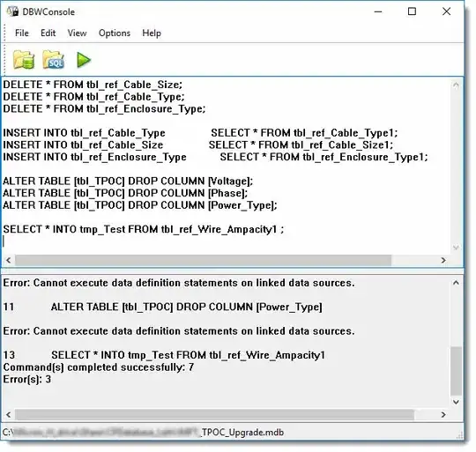Click output pane horizontal scroll left arrow
Screen dimensions: 476x452
[9, 414]
